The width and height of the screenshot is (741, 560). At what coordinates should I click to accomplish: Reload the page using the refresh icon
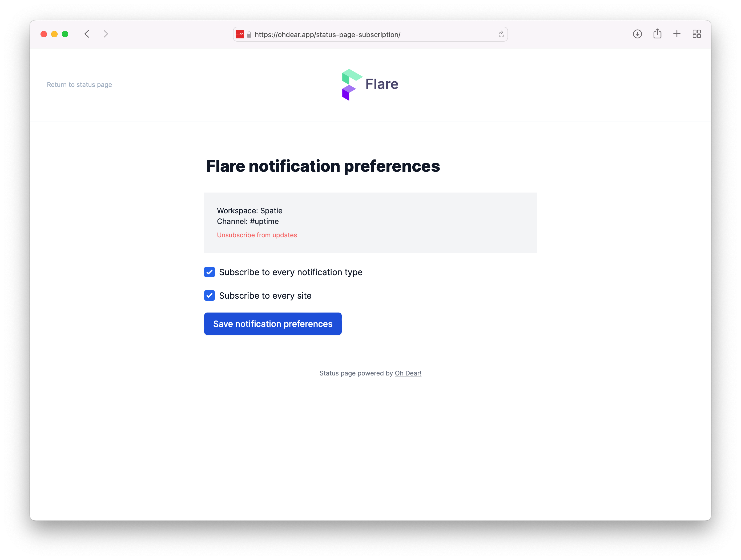[x=501, y=34]
